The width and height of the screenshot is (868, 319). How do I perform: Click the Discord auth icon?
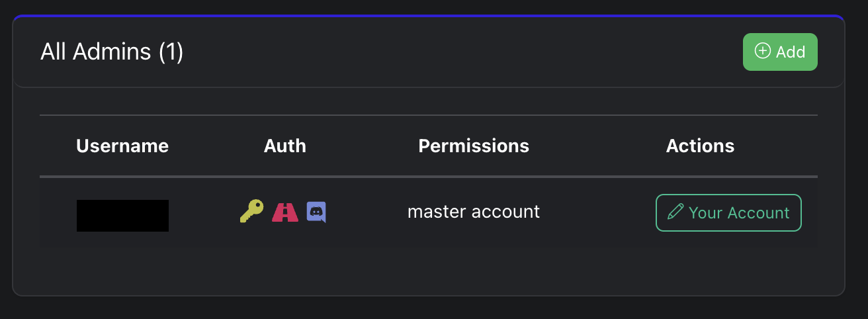(x=316, y=212)
